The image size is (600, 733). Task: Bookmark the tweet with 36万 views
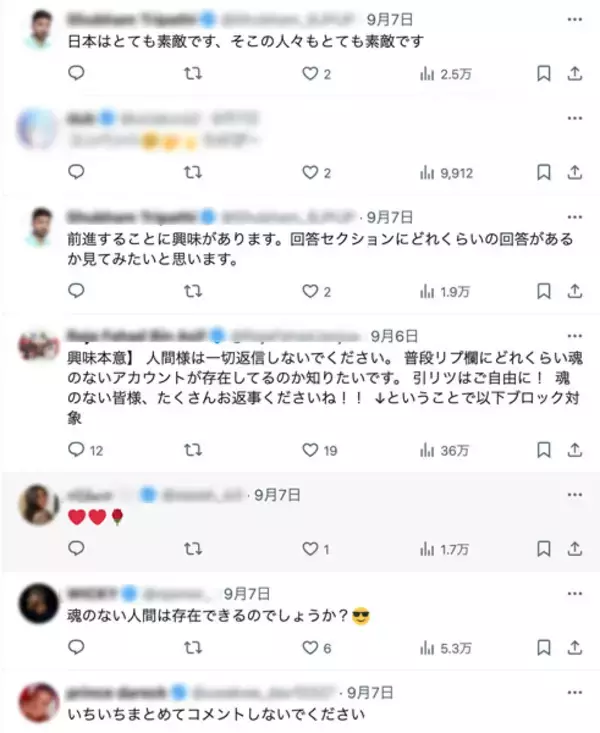pos(543,450)
